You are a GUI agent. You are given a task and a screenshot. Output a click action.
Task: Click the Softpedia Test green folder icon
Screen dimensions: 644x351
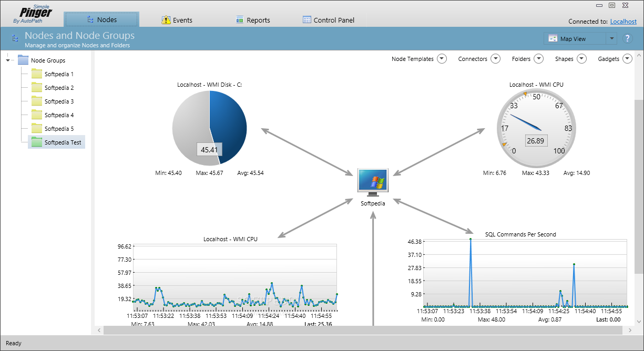point(36,142)
